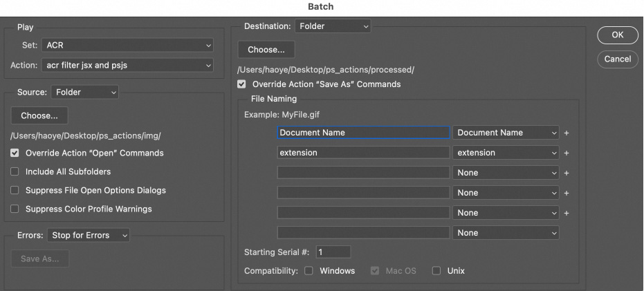The height and width of the screenshot is (291, 644).
Task: Click the plus icon beside Document Name dropdown
Action: pos(567,133)
